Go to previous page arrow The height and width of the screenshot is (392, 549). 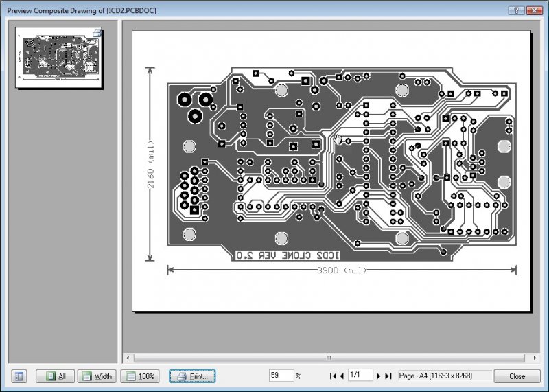(x=342, y=376)
